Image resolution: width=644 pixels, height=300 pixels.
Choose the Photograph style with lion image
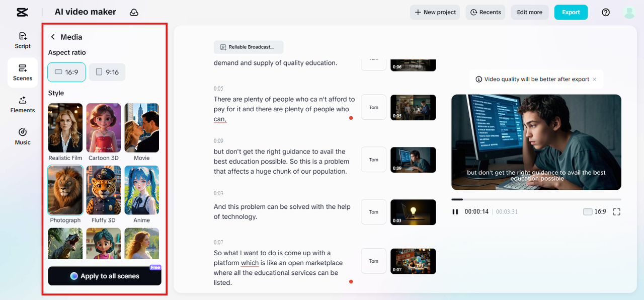coord(65,190)
